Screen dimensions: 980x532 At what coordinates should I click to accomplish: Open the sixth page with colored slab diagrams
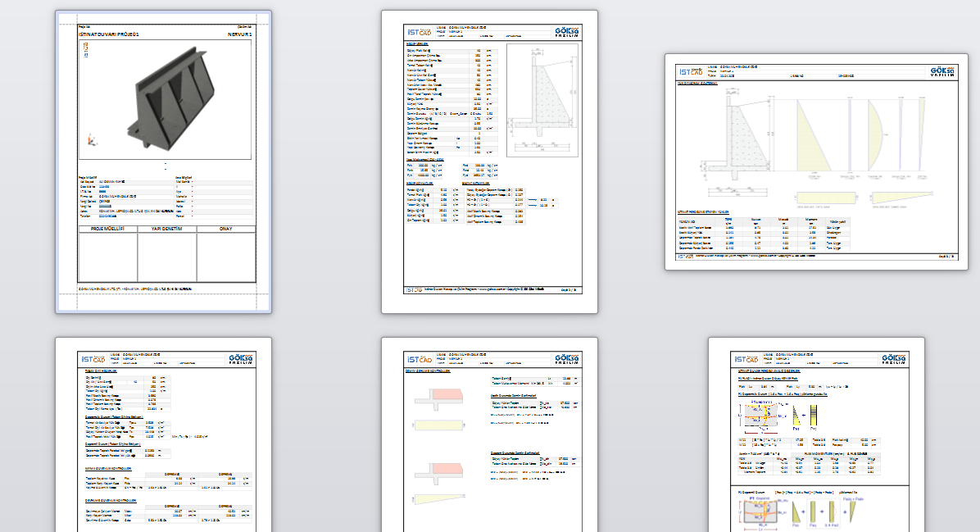point(816,434)
